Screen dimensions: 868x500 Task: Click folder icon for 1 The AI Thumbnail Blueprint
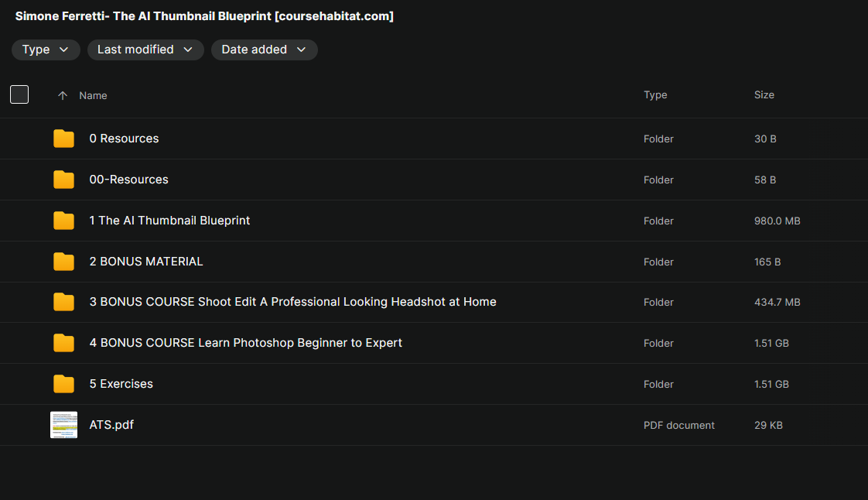pyautogui.click(x=63, y=221)
